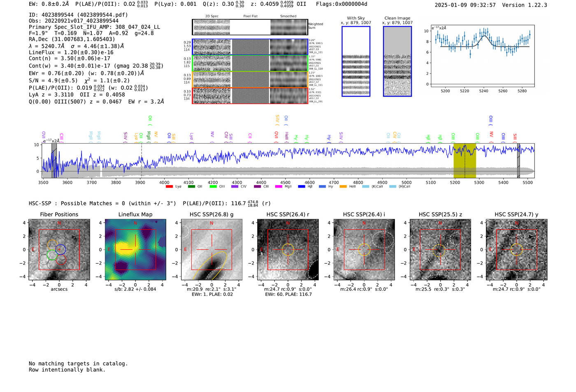
Task: Click the orange fiber circle in Fiber Positions
Action: point(52,245)
